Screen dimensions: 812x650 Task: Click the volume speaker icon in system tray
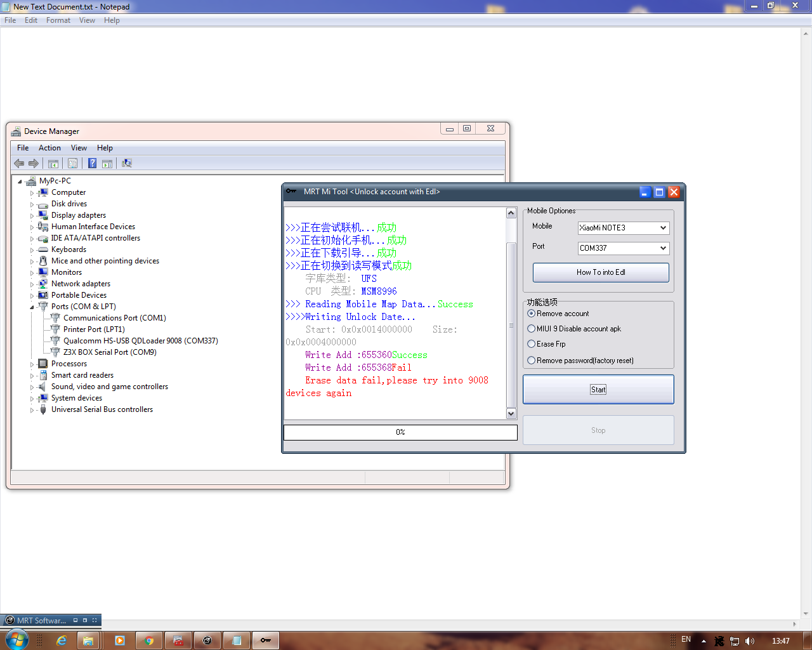click(750, 641)
